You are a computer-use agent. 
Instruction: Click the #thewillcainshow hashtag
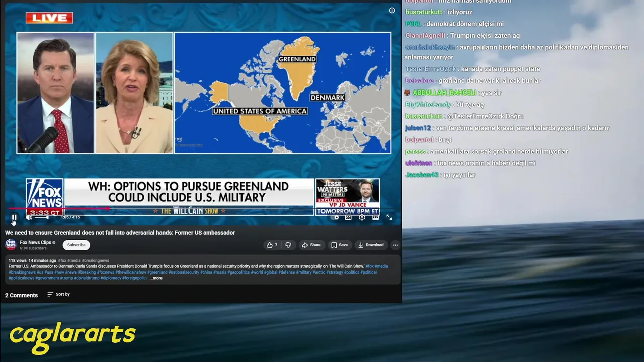130,272
